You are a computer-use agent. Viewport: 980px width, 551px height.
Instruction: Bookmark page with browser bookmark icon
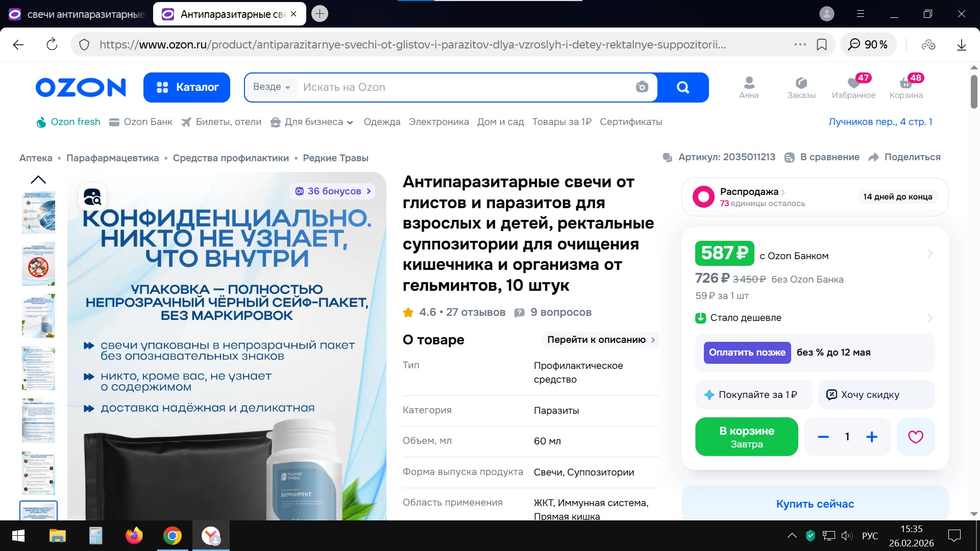pos(822,44)
